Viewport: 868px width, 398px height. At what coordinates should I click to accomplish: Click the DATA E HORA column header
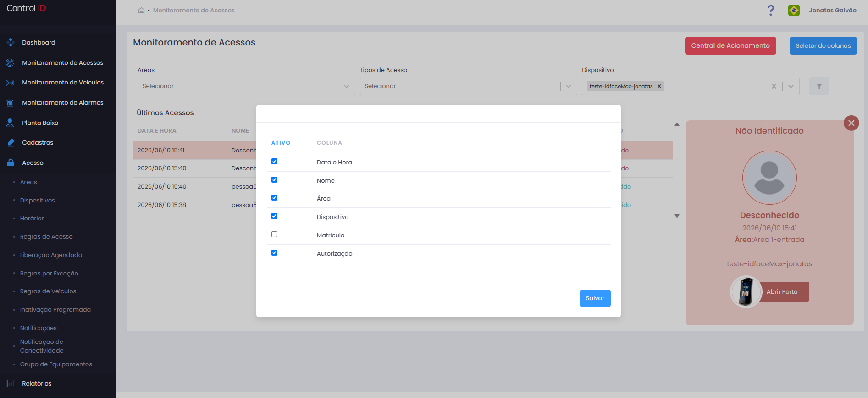tap(157, 131)
